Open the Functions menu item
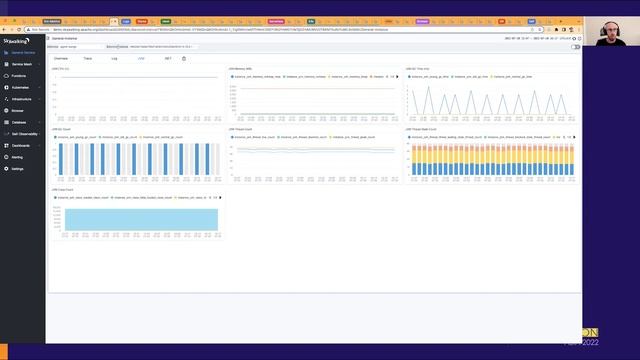The image size is (640, 360). click(19, 76)
